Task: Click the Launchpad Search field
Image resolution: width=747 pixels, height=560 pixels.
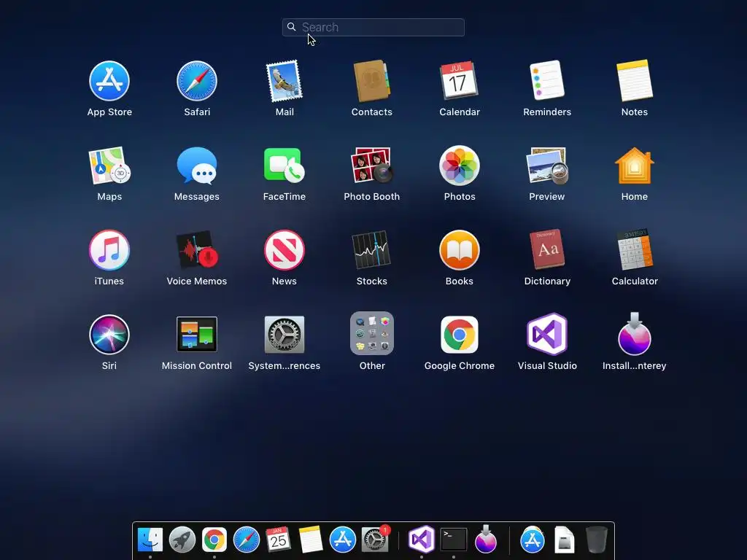Action: point(373,27)
